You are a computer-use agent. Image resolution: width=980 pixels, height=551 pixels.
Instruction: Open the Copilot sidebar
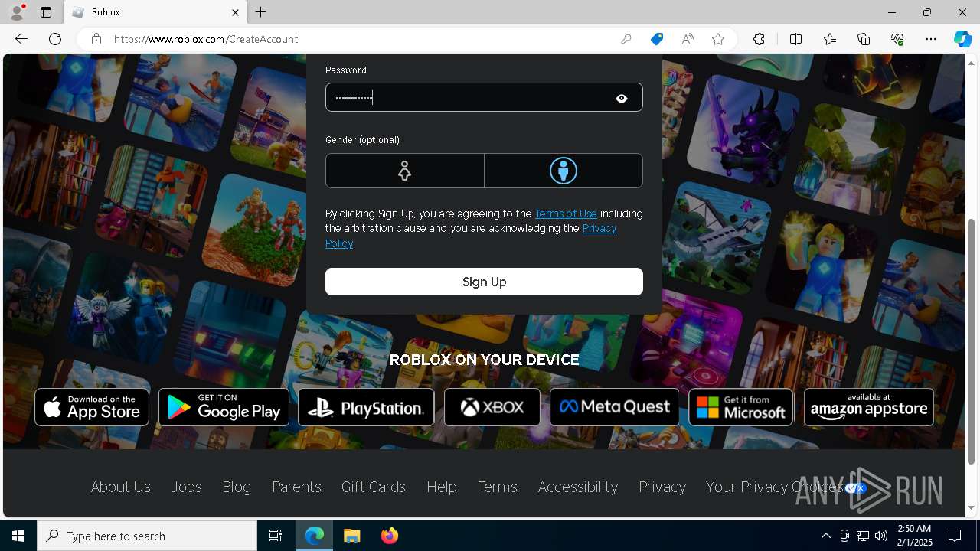click(962, 39)
